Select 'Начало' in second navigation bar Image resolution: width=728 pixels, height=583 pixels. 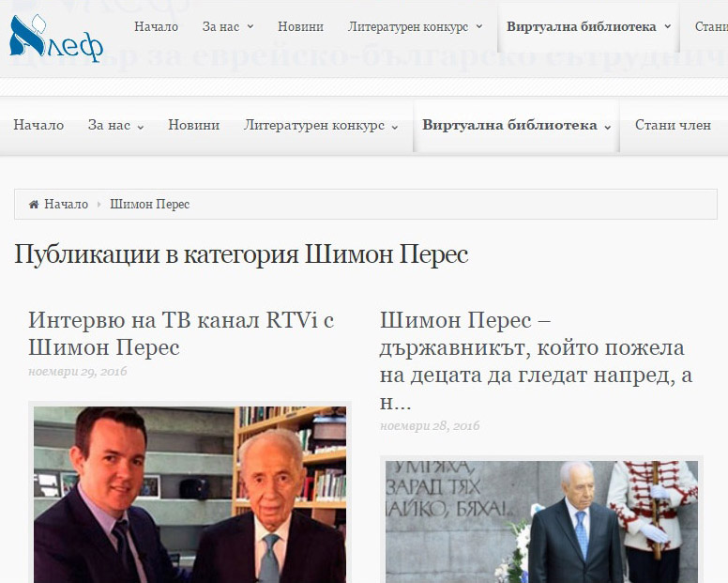tap(38, 126)
